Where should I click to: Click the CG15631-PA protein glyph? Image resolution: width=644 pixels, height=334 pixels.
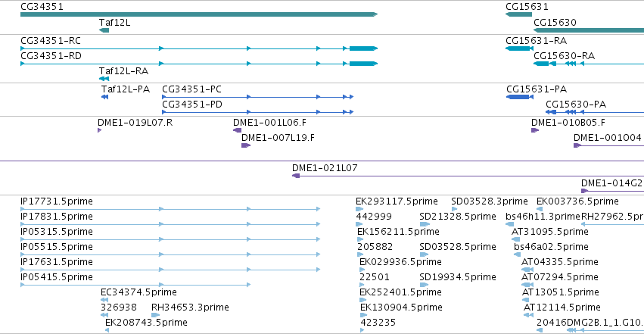pyautogui.click(x=518, y=97)
